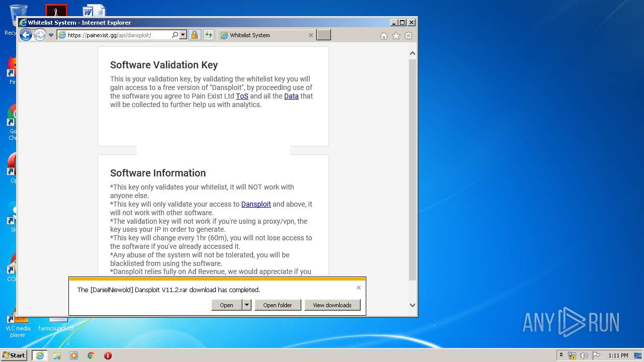The width and height of the screenshot is (644, 362).
Task: Click the Software Information heading
Action: point(158,173)
